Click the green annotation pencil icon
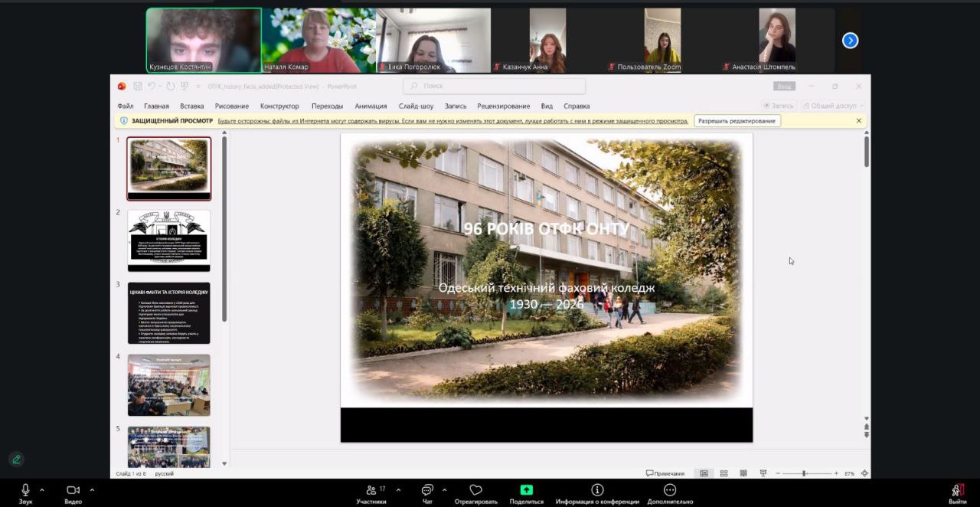Image resolution: width=980 pixels, height=507 pixels. (x=16, y=460)
